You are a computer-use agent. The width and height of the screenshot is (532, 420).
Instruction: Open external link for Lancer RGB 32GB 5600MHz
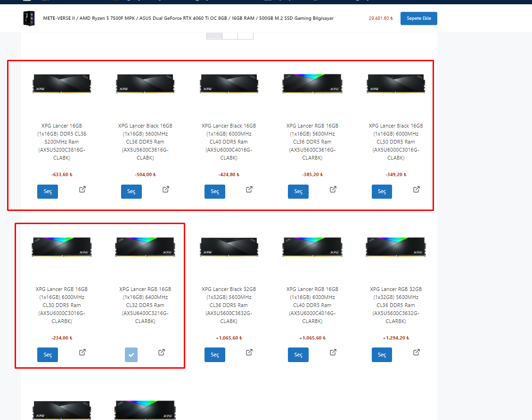tap(417, 352)
